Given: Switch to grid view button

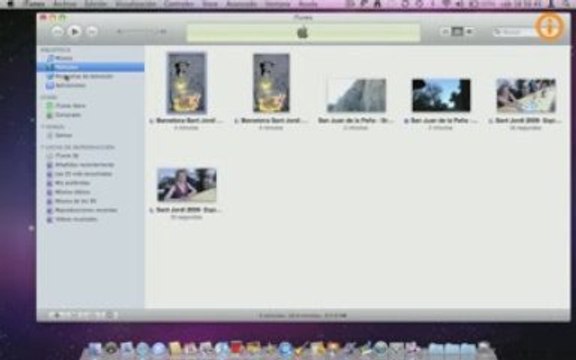Looking at the screenshot, I should pyautogui.click(x=457, y=32).
